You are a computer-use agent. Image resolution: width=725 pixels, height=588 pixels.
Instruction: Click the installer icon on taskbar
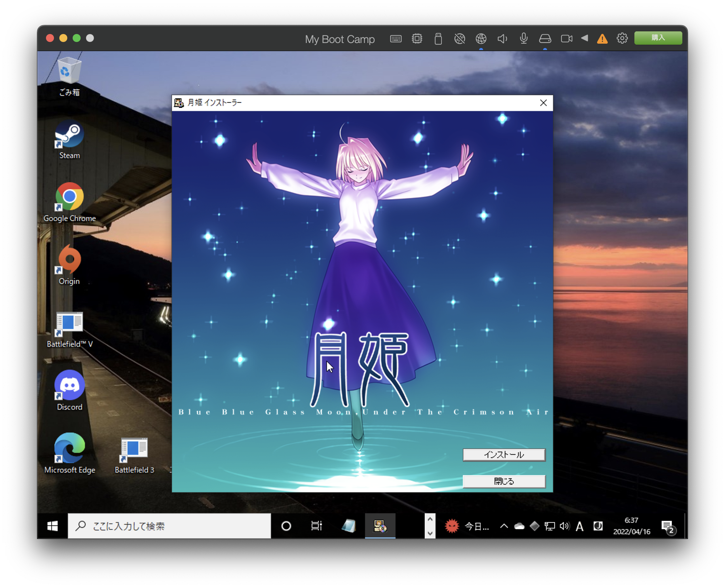[x=380, y=526]
